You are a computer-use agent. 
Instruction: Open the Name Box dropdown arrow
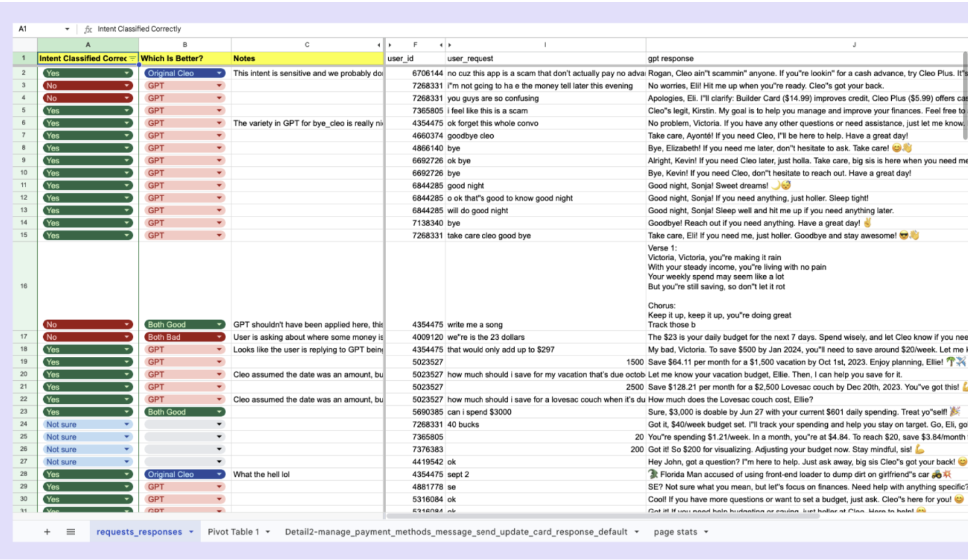tap(67, 29)
